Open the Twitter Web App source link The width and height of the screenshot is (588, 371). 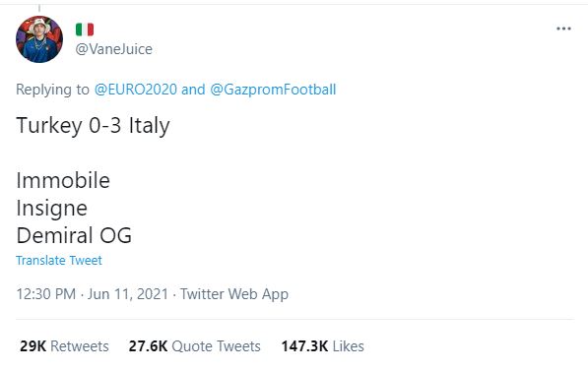[234, 294]
